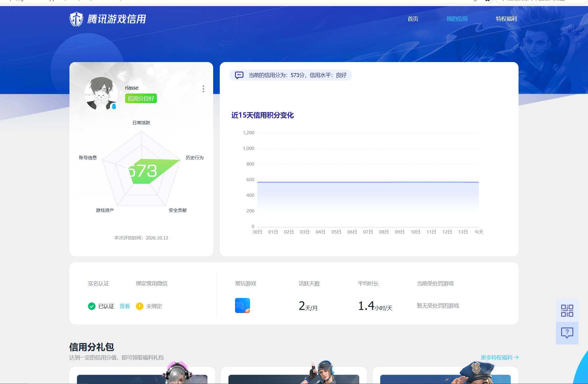
Task: Click the username riasse
Action: tap(132, 88)
